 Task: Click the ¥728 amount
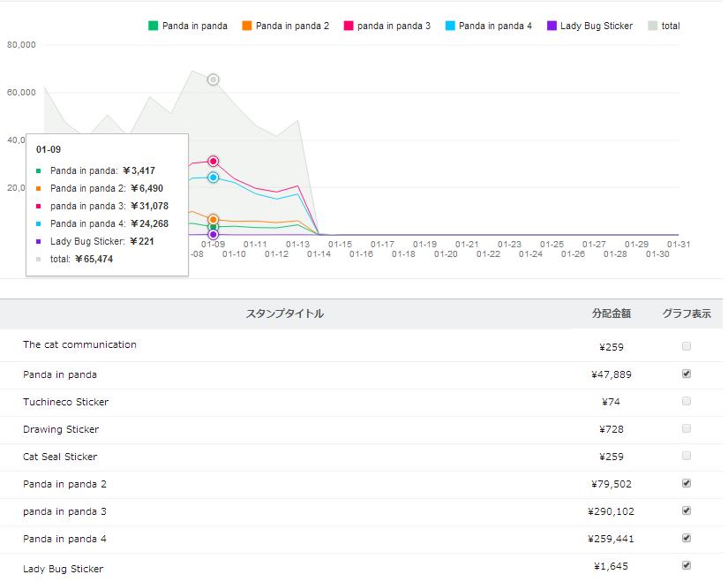611,429
